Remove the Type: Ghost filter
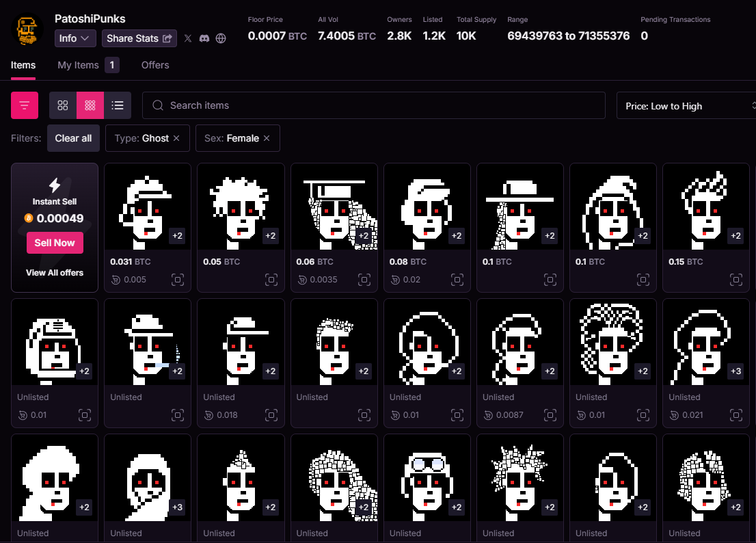This screenshot has width=756, height=543. point(176,138)
